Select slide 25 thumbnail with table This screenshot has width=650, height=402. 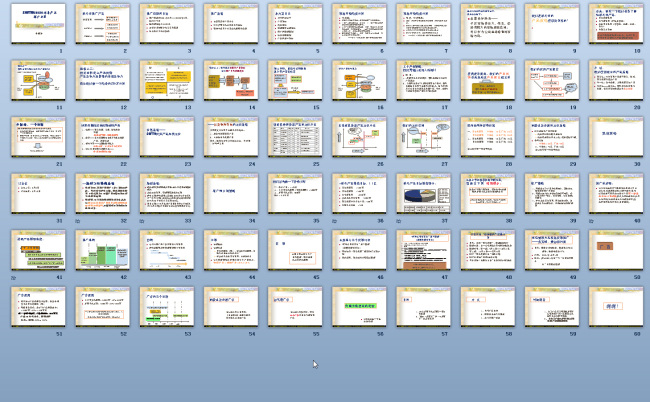pos(295,136)
